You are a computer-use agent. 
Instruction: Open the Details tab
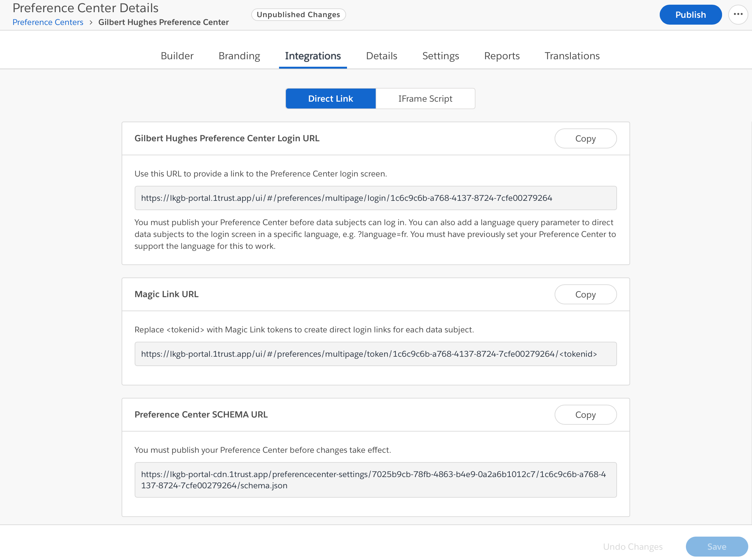(381, 56)
